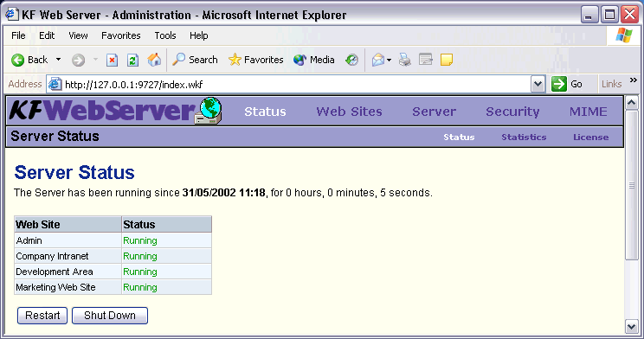
Task: Open the Server navigation tab
Action: click(x=435, y=112)
